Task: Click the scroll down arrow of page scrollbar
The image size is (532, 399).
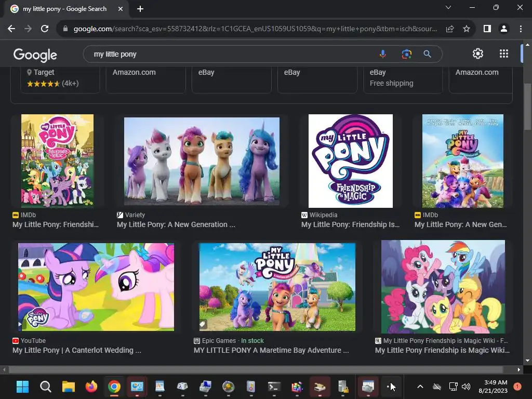Action: (527, 361)
